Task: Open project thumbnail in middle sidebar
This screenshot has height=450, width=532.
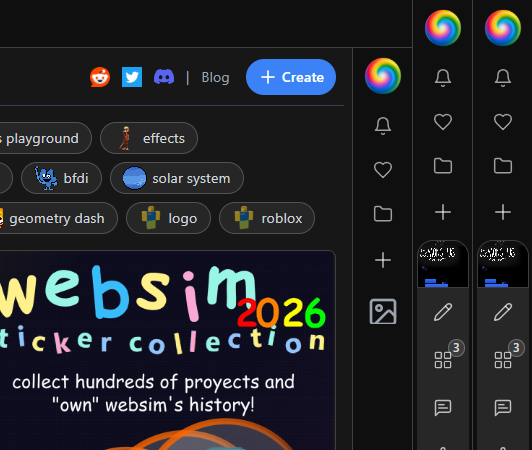Action: coord(443,264)
